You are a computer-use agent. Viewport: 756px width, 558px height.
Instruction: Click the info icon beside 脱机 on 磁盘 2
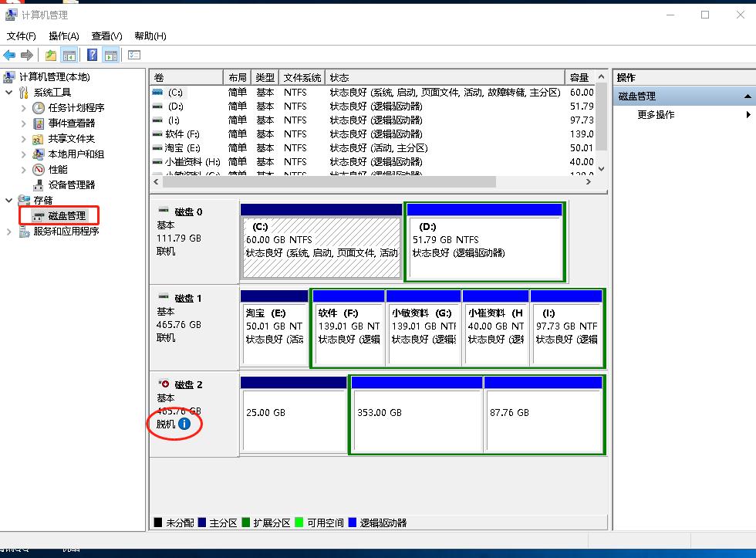coord(184,424)
